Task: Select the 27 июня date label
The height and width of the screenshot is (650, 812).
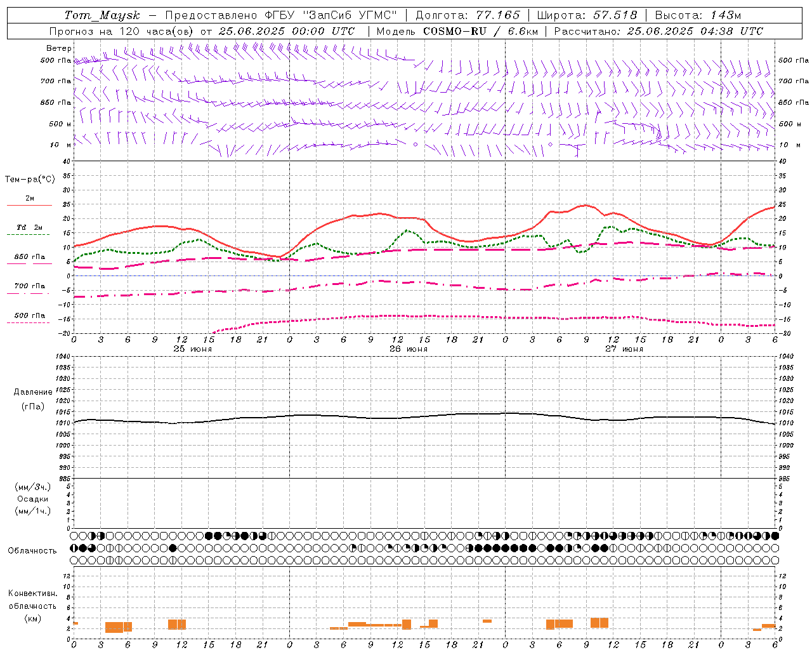Action: tap(624, 348)
